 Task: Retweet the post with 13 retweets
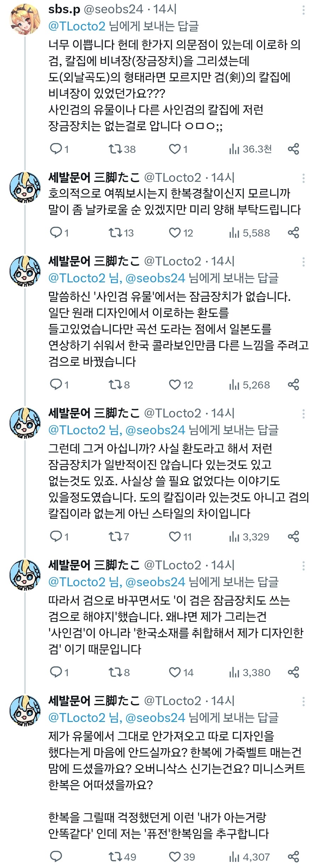(x=115, y=233)
